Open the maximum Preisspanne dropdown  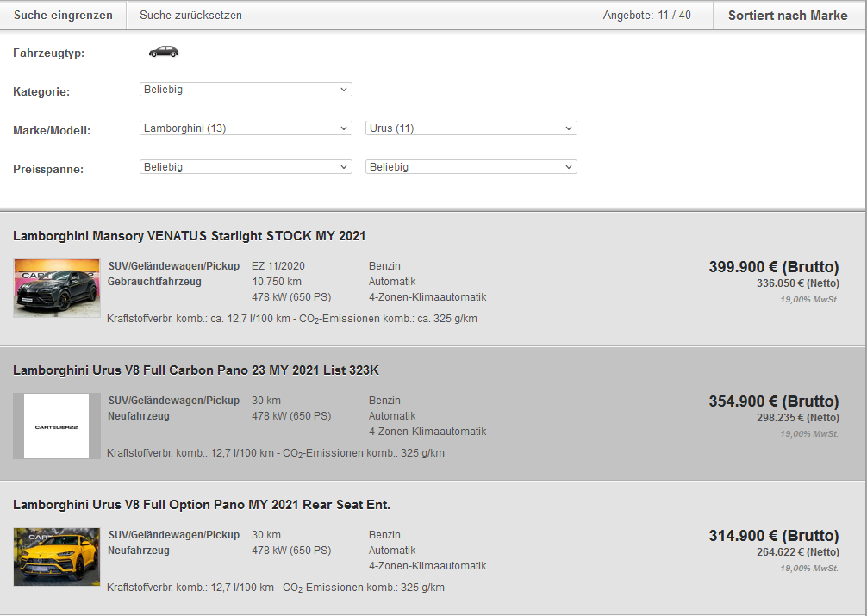tap(471, 166)
